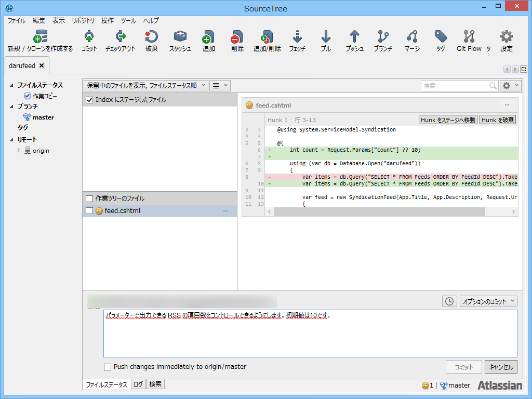Viewport: 532px width, 399px height.
Task: Click the チェックアウト (Checkout) toolbar icon
Action: click(121, 37)
